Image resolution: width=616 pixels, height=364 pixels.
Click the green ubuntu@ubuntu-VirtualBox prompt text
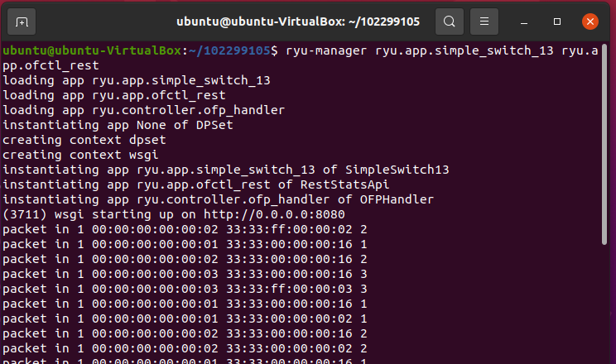click(92, 50)
